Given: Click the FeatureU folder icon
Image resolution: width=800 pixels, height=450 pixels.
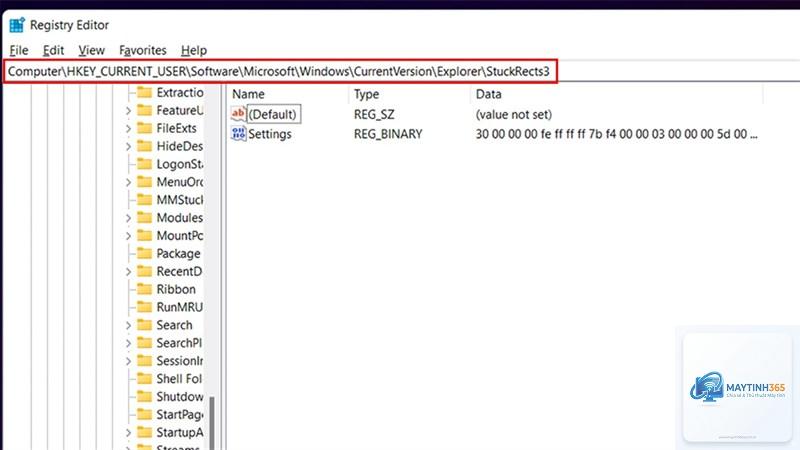Looking at the screenshot, I should coord(144,110).
